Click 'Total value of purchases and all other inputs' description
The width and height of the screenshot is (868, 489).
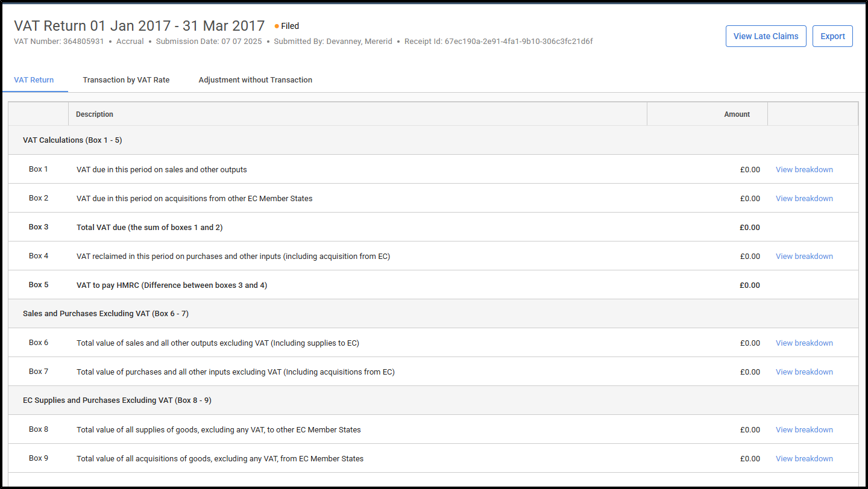[236, 372]
